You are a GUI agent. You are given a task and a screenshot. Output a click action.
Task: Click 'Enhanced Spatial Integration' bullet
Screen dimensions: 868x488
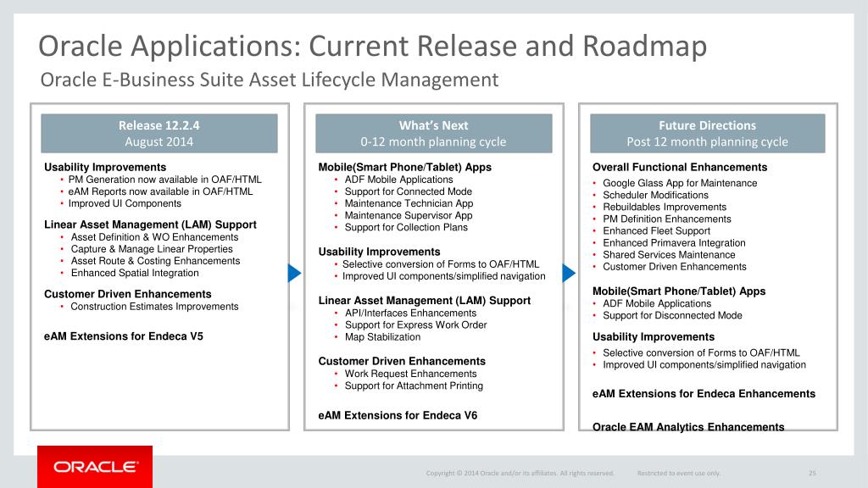pyautogui.click(x=135, y=273)
